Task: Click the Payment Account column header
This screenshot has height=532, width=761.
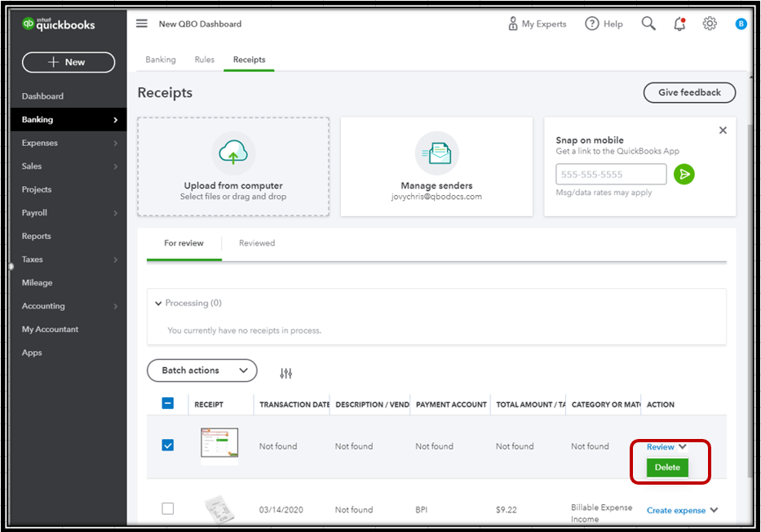Action: pos(451,405)
